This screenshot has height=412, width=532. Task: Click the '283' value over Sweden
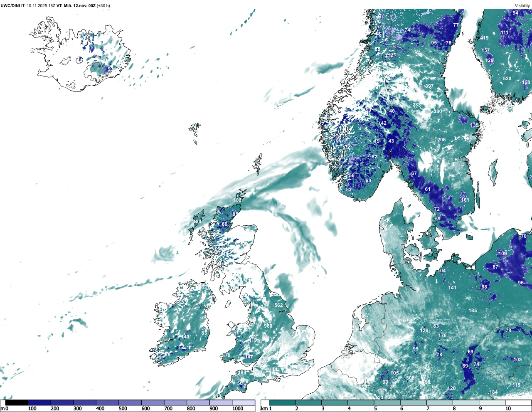coord(416,105)
